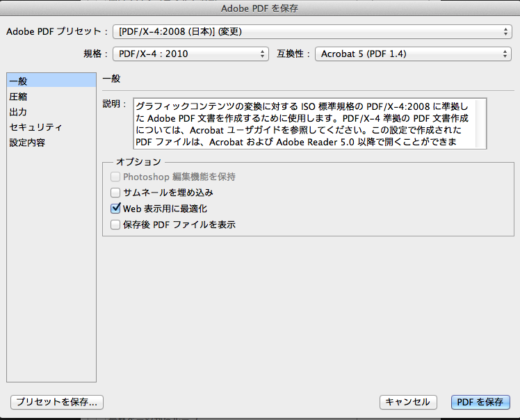Open the 規格 PDF/X-4:2010 dropdown
Image resolution: width=520 pixels, height=420 pixels.
click(x=190, y=54)
